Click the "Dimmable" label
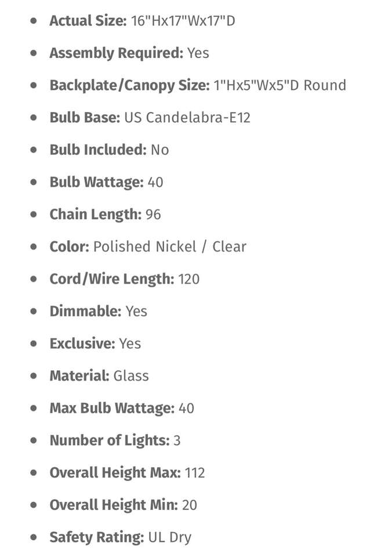392x557 pixels. (x=85, y=311)
